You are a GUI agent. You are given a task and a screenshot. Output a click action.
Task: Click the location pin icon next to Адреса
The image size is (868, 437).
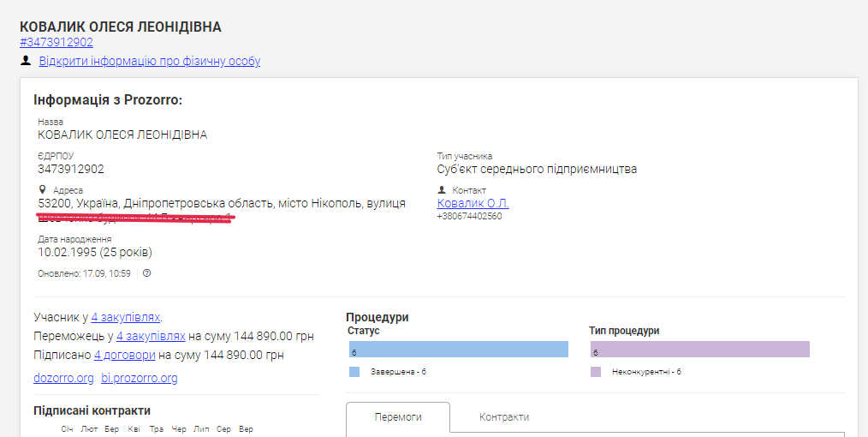42,189
